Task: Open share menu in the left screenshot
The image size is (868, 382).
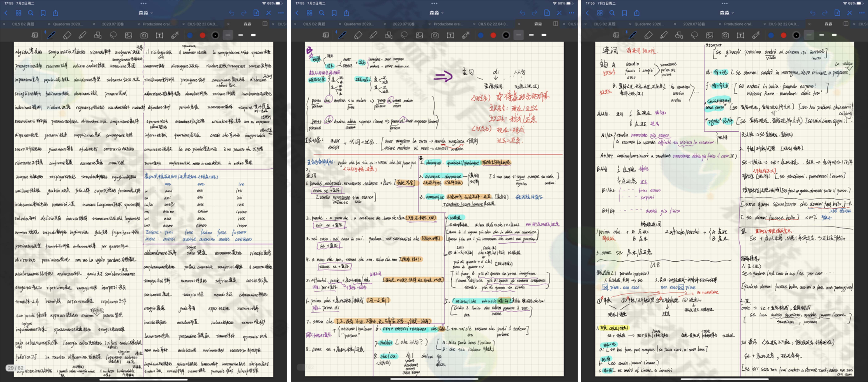Action: (x=56, y=13)
